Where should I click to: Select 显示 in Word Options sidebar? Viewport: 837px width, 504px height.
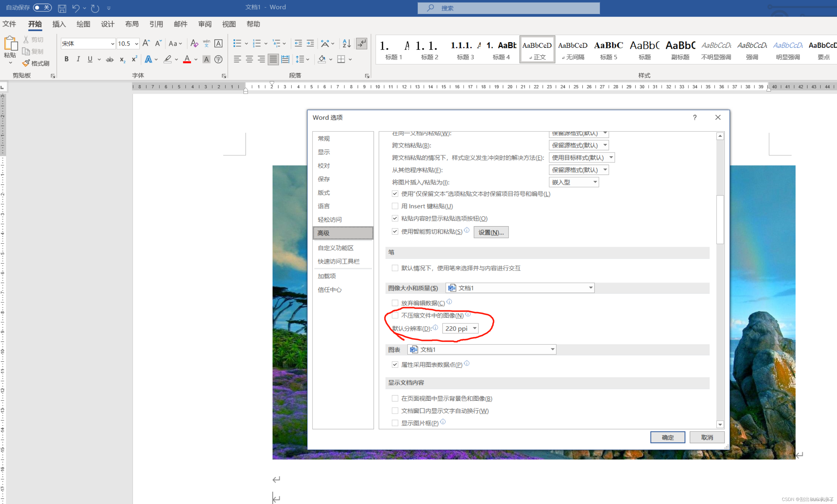pyautogui.click(x=324, y=152)
